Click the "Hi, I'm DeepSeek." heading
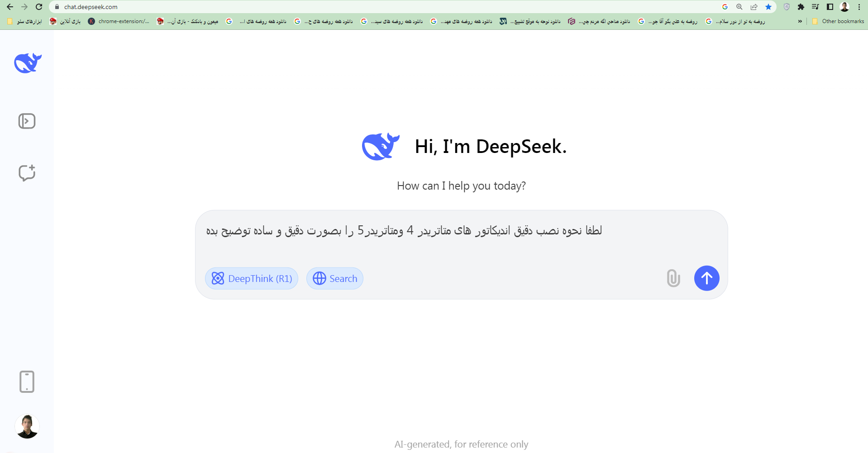 491,147
